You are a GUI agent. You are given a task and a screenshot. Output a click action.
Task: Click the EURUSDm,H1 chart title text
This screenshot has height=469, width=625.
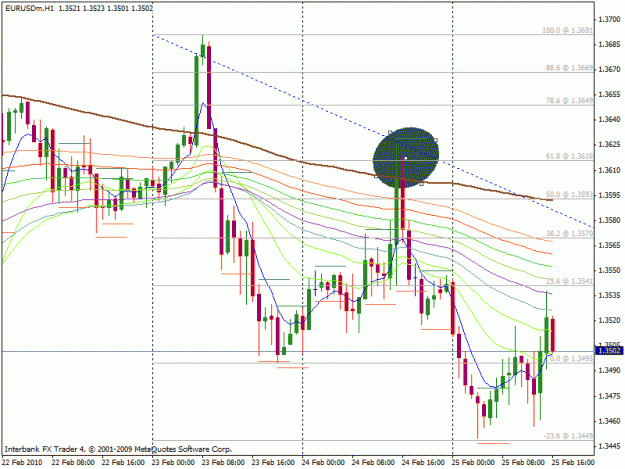(29, 8)
